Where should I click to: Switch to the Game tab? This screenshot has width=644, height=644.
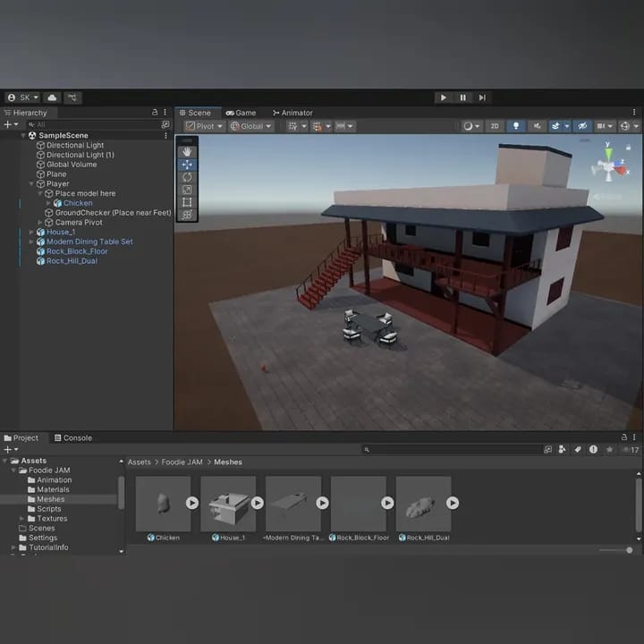(x=241, y=113)
